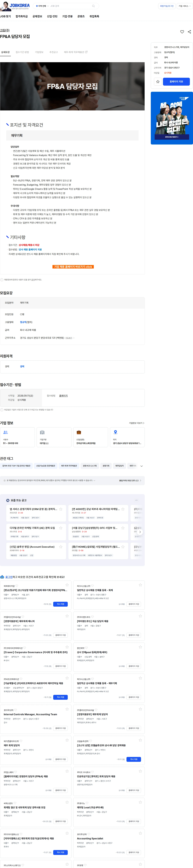This screenshot has width=193, height=868.
Task: Star the Accounting Specialist posting
Action: (x=140, y=833)
